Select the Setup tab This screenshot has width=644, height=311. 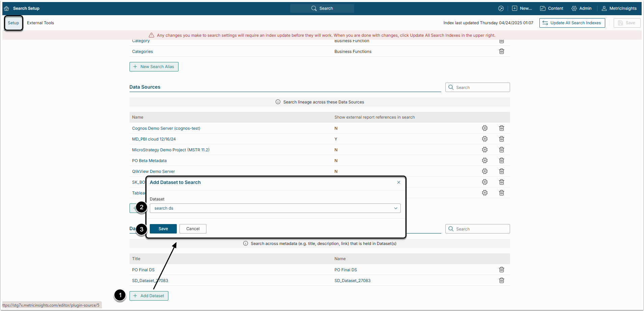pos(13,23)
